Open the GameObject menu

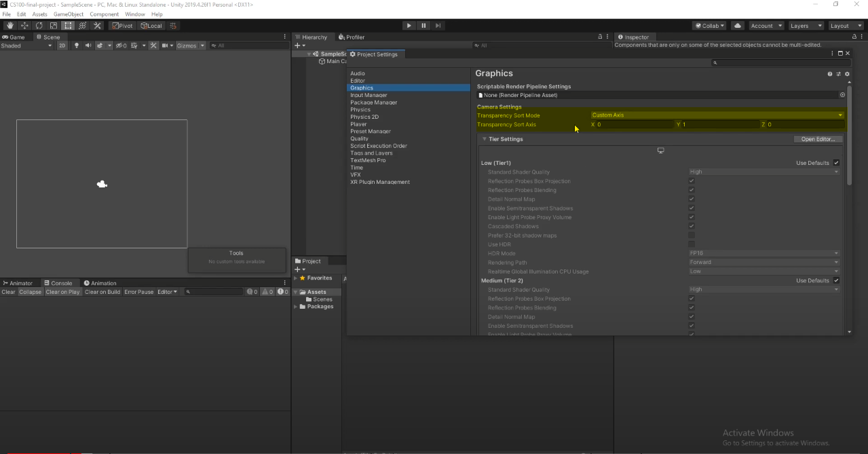coord(69,14)
